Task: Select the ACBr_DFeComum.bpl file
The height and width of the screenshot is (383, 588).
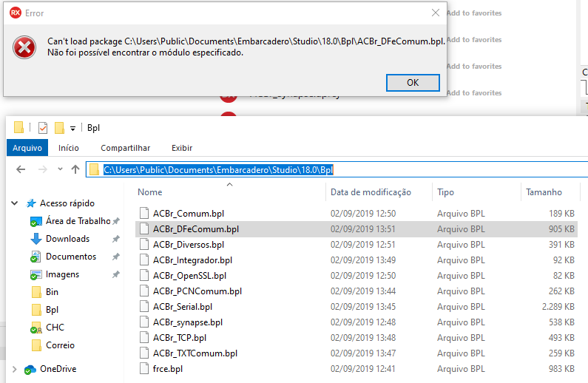Action: pyautogui.click(x=196, y=229)
